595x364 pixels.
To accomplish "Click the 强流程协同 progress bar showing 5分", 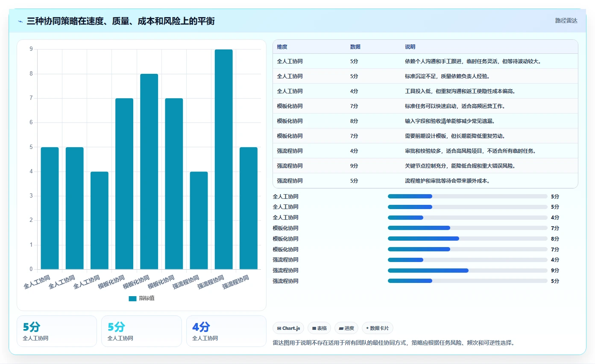I will [468, 281].
